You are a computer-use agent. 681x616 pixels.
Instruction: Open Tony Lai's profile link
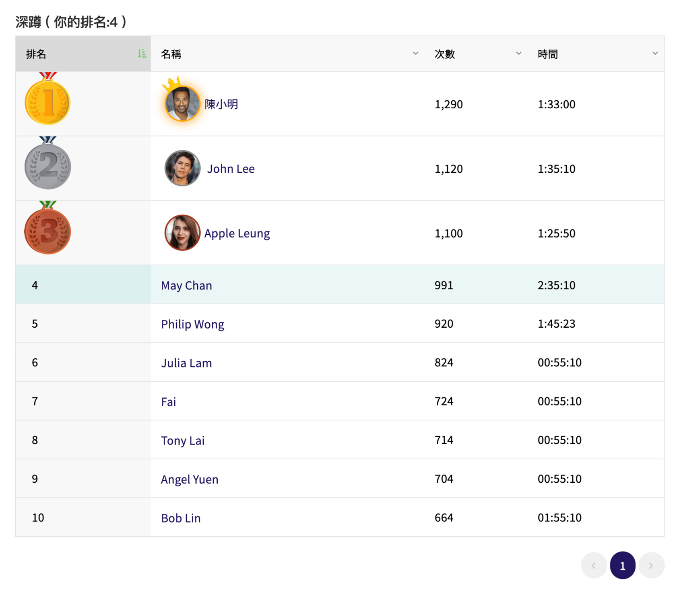(183, 440)
